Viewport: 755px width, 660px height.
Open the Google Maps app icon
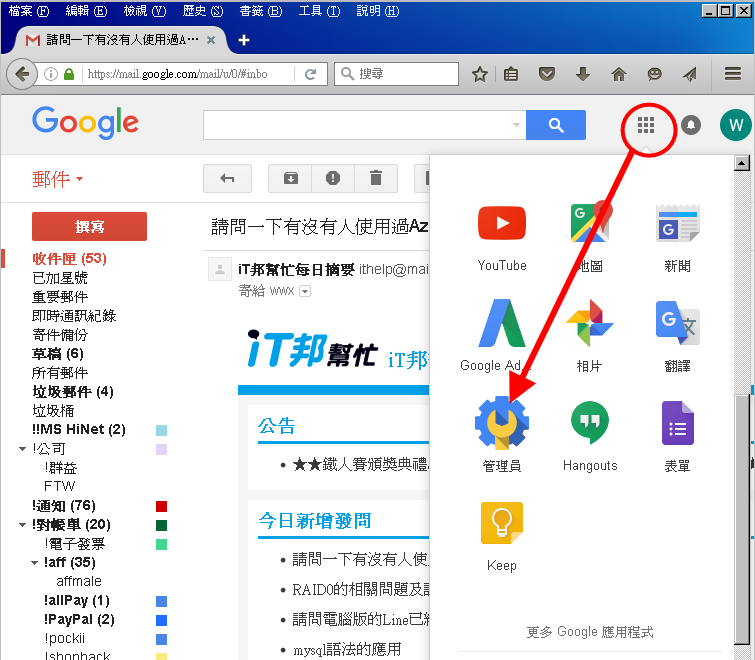point(590,223)
